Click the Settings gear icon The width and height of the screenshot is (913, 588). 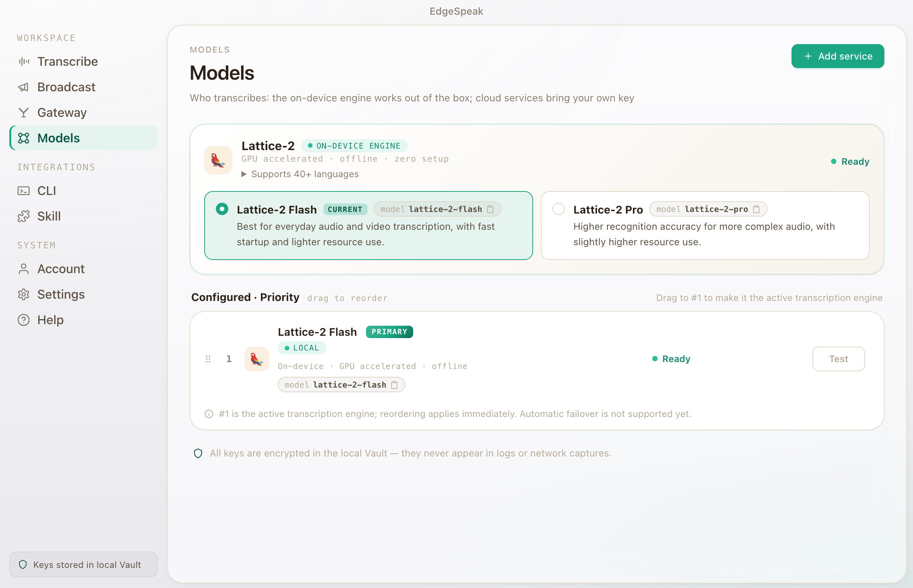pyautogui.click(x=24, y=294)
